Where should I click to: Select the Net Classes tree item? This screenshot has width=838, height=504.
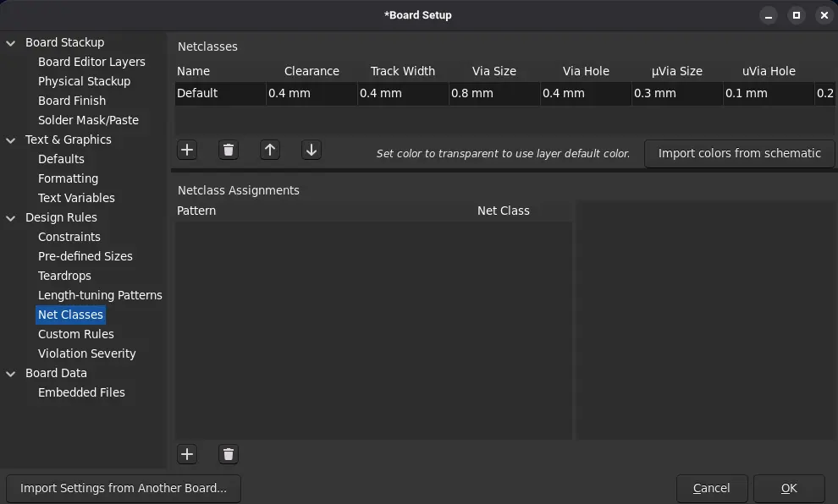[x=70, y=315]
